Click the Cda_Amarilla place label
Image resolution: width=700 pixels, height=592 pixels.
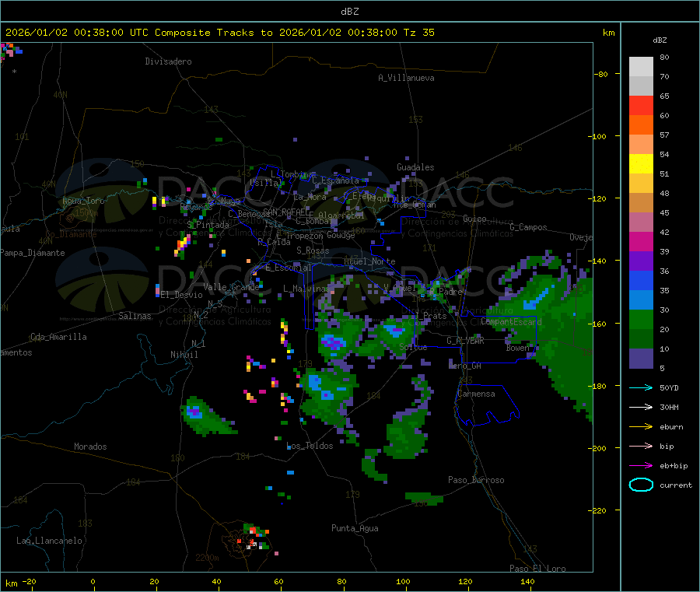coord(58,337)
